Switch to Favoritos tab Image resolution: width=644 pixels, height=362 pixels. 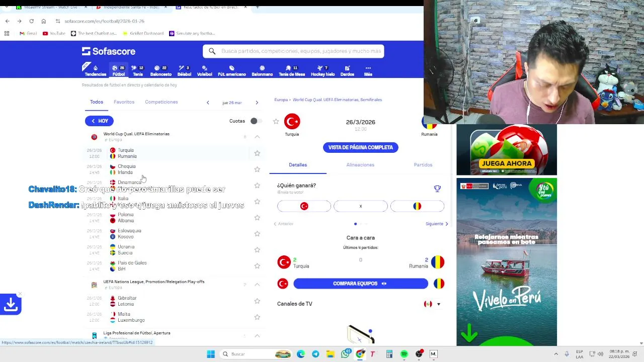point(124,102)
